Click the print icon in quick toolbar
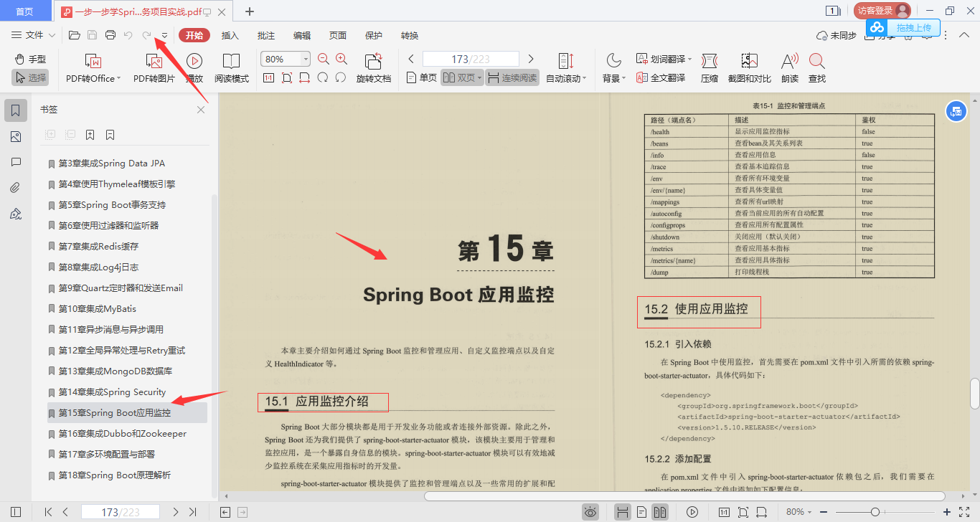Image resolution: width=980 pixels, height=522 pixels. pyautogui.click(x=110, y=35)
